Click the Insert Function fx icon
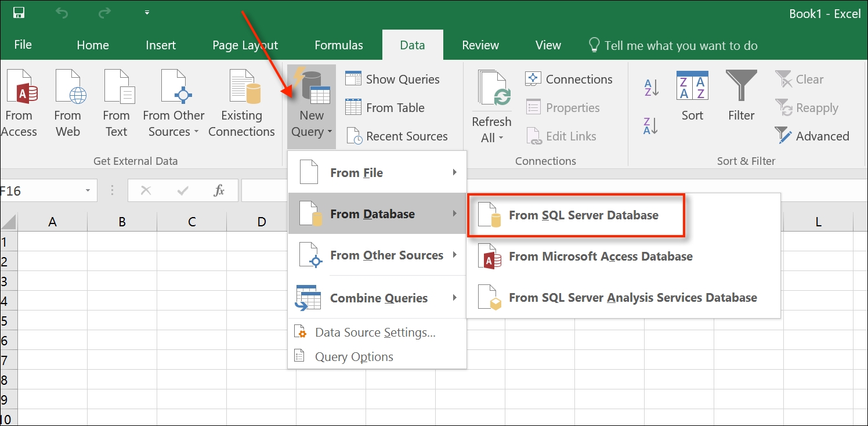868x426 pixels. [219, 190]
